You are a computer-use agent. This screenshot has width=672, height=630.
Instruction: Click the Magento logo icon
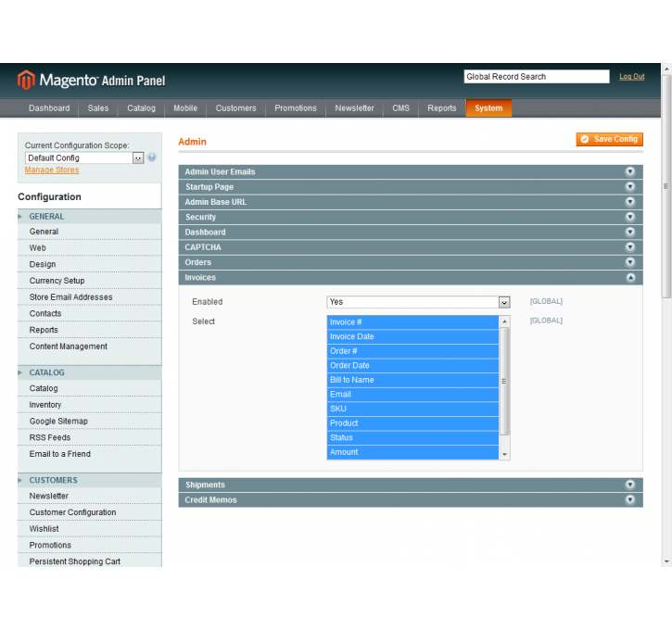26,80
